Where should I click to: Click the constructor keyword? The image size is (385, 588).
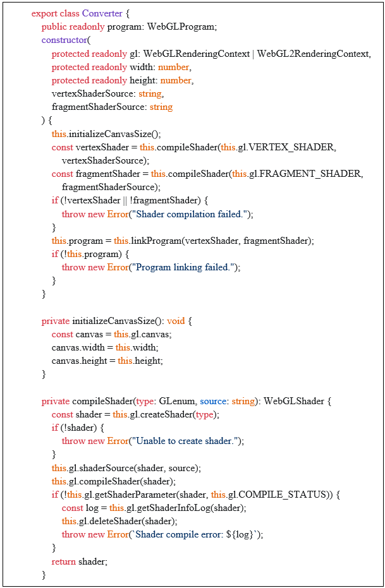[66, 40]
